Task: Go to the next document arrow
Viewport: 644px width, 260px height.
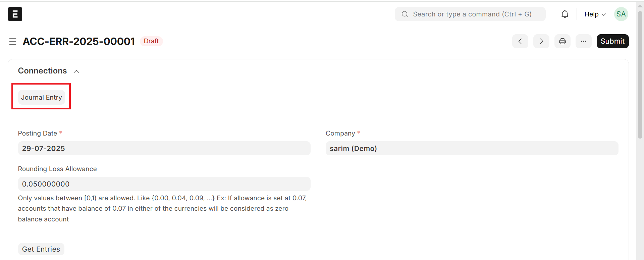Action: [x=541, y=41]
